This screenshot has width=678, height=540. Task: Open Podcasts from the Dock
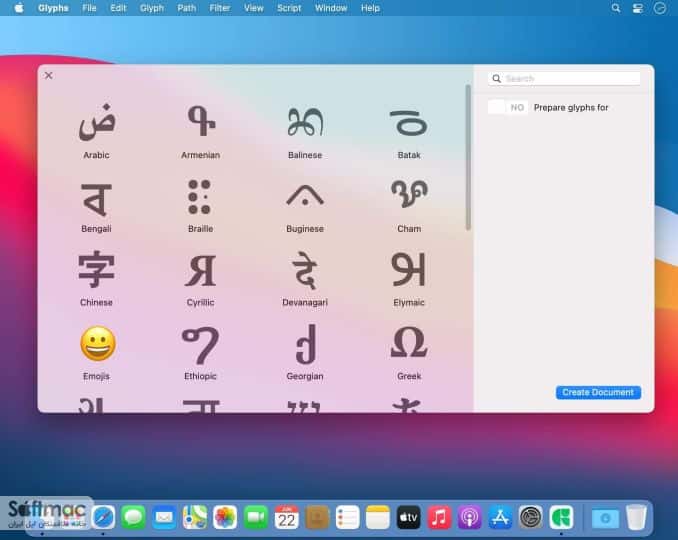point(470,517)
